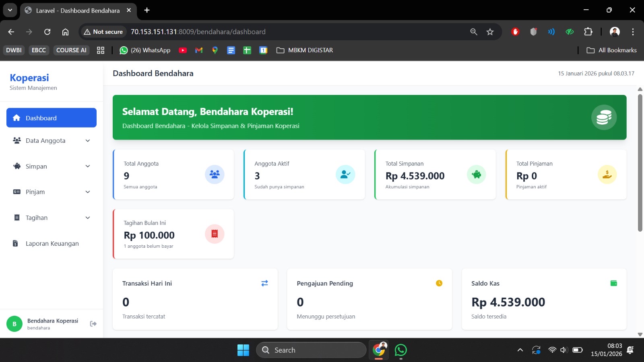Click the coins icon in welcome banner

604,117
